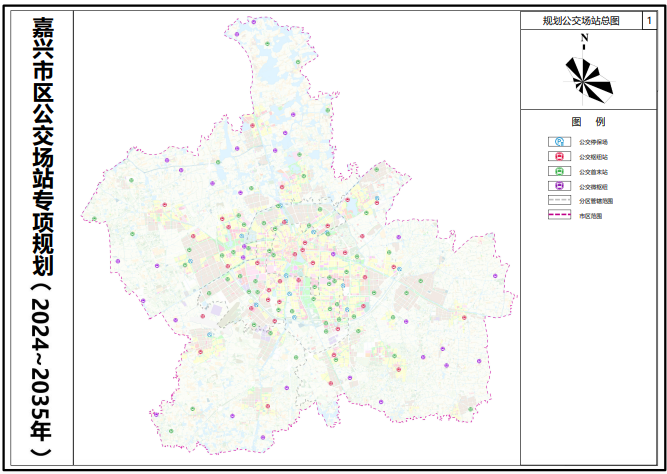
Task: Click the 公交枢纽站 legend label text
Action: pyautogui.click(x=594, y=157)
